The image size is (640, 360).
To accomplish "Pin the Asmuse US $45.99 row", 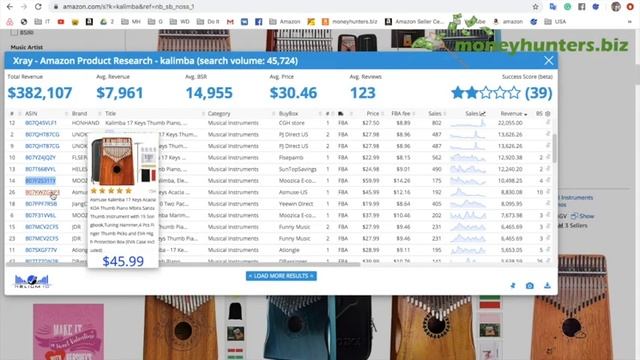I will (x=548, y=191).
